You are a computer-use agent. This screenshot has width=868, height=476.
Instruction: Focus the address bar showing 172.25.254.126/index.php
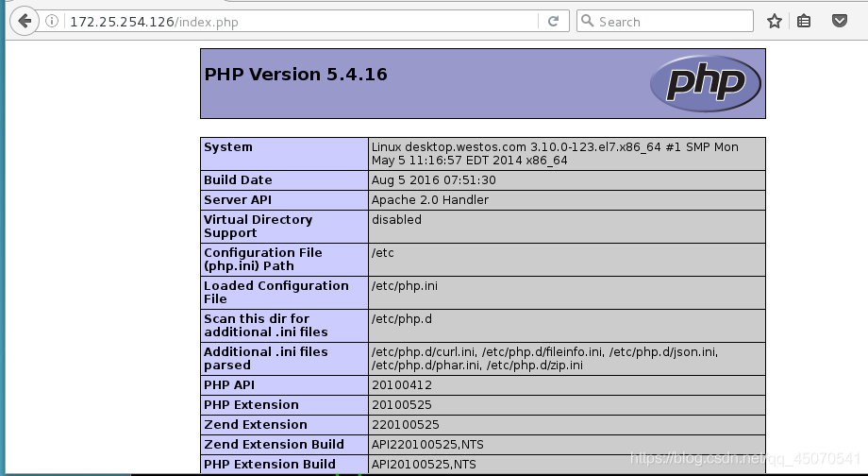click(x=302, y=22)
